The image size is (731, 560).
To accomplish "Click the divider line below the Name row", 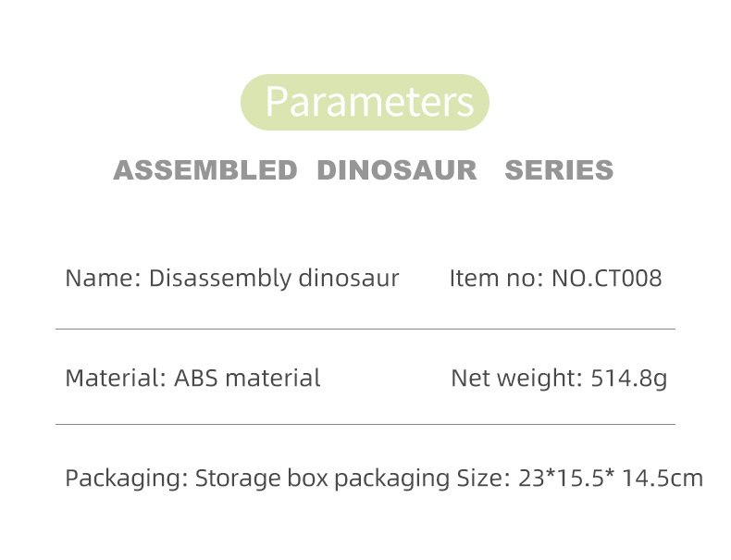I will (365, 329).
